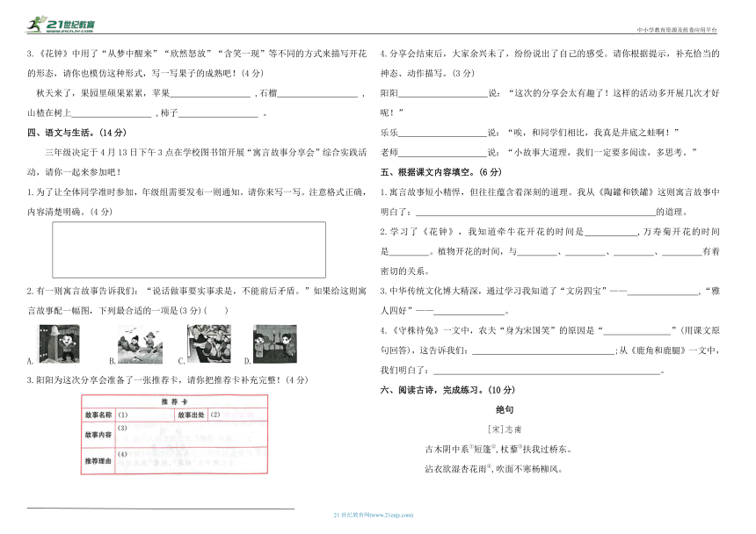Click the blank after 雅人四好——
This screenshot has width=756, height=534.
pyautogui.click(x=469, y=311)
